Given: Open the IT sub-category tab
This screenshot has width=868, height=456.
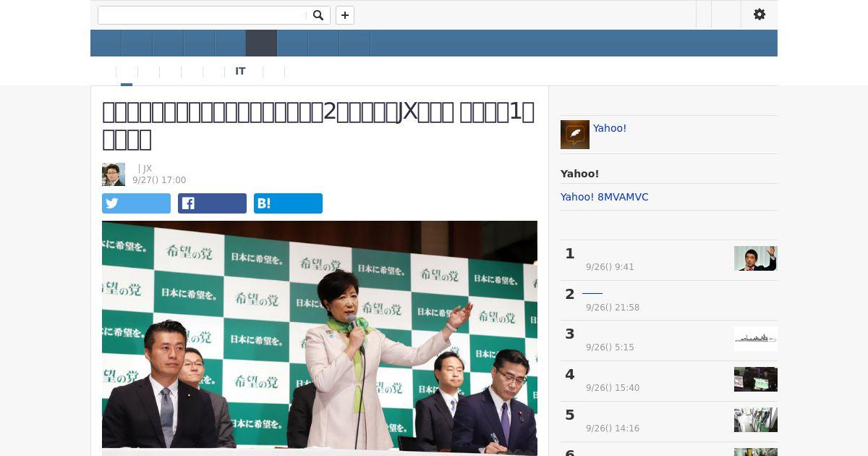Looking at the screenshot, I should coord(240,72).
